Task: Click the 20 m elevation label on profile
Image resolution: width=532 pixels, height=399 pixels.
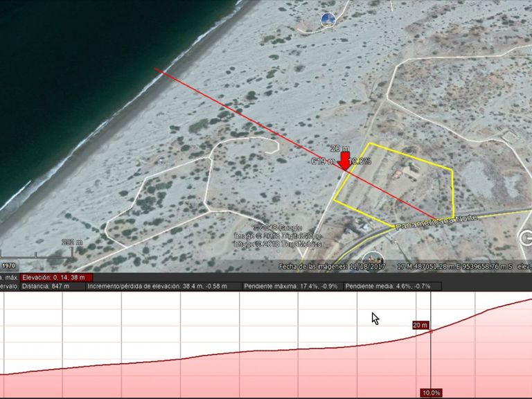Action: pyautogui.click(x=420, y=325)
